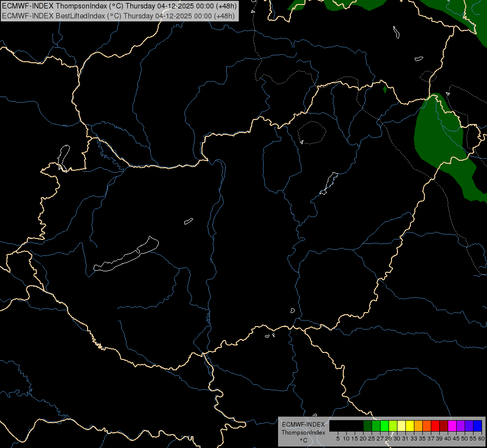
Task: Click the large green shaded area at the eastern border
Action: pyautogui.click(x=441, y=140)
